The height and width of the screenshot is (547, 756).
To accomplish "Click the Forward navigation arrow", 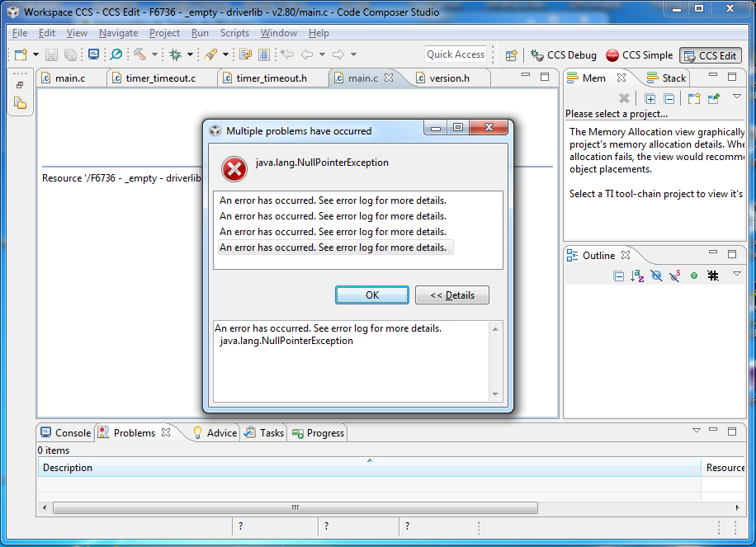I will [338, 54].
